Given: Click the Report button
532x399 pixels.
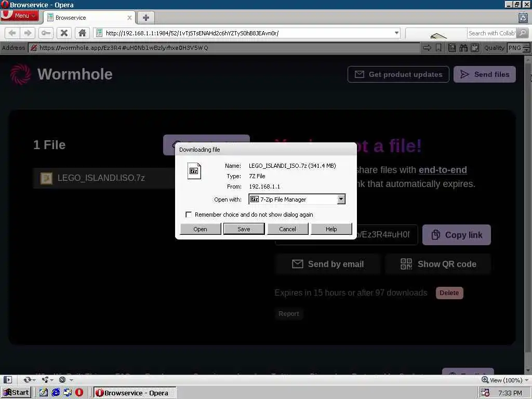Looking at the screenshot, I should pos(289,314).
